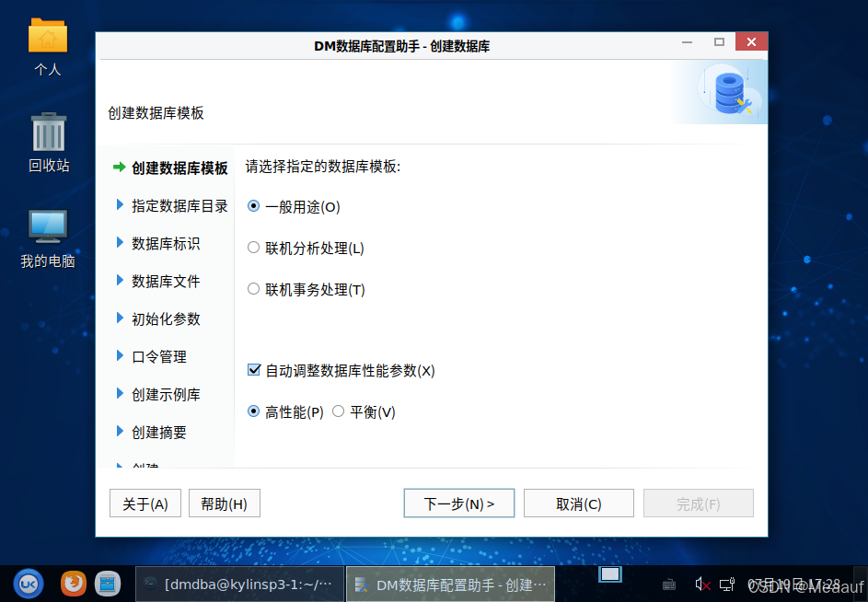This screenshot has width=868, height=602.
Task: Click the show desktop icon in taskbar
Action: (610, 574)
